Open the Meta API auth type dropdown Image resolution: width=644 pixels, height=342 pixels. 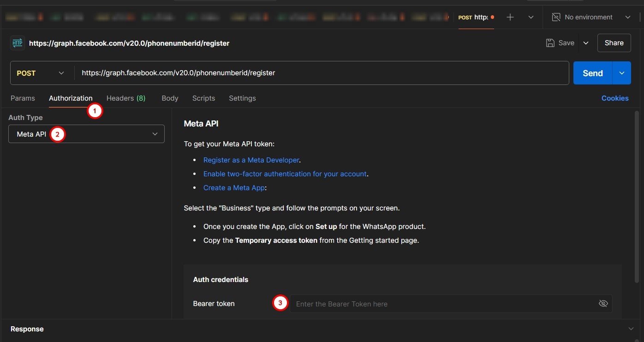pos(86,134)
